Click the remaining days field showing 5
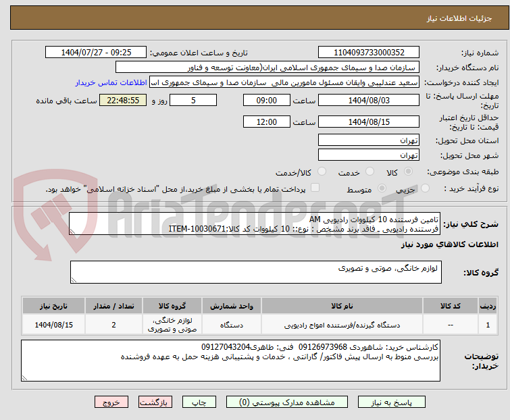The height and width of the screenshot is (420, 510). [193, 100]
